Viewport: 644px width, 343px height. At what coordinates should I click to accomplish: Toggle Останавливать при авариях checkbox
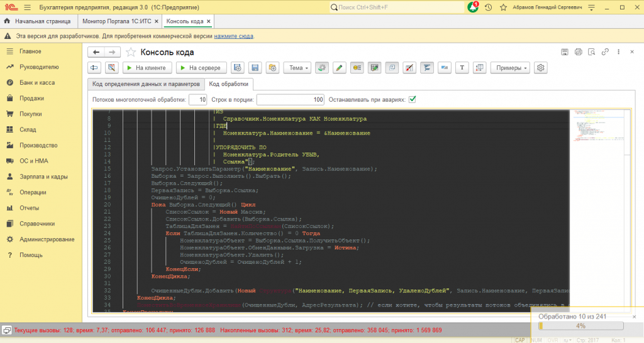[413, 99]
